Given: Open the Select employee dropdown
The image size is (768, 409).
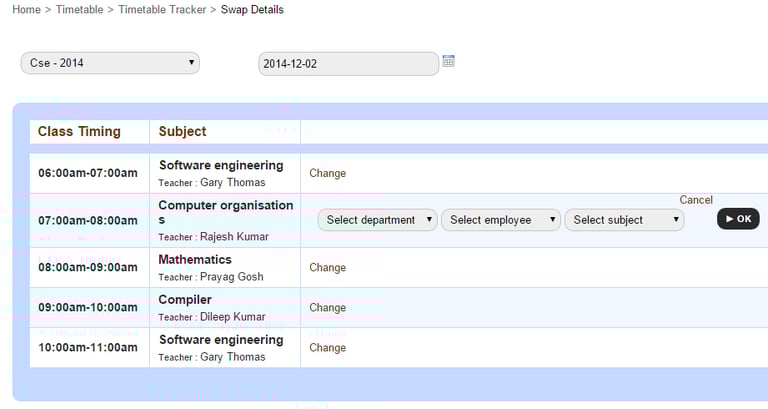Looking at the screenshot, I should coord(501,220).
